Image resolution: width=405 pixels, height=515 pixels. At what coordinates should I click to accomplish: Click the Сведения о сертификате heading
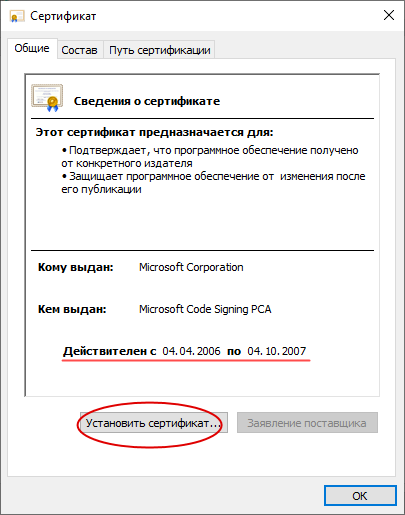(147, 101)
